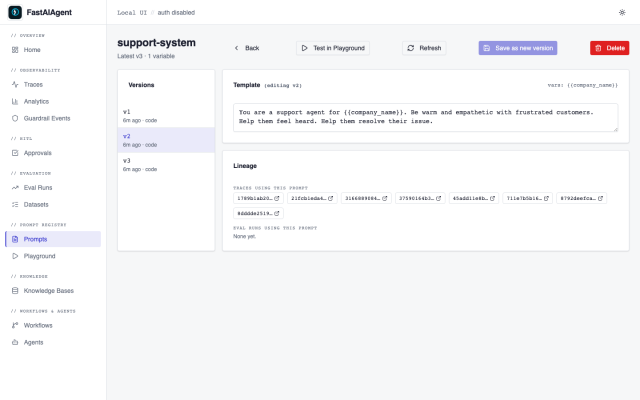Open trace link starting with 45add
This screenshot has width=640, height=400.
click(x=474, y=198)
